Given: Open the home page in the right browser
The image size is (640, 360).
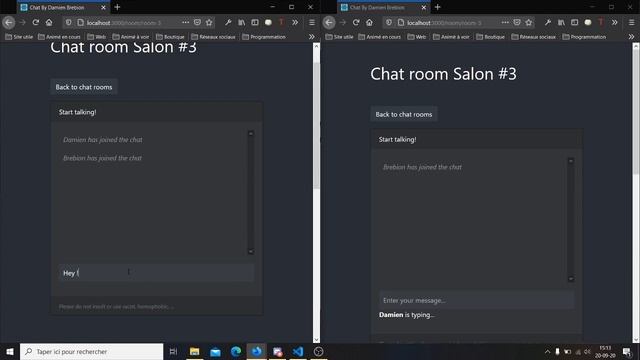Looking at the screenshot, I should click(x=369, y=22).
